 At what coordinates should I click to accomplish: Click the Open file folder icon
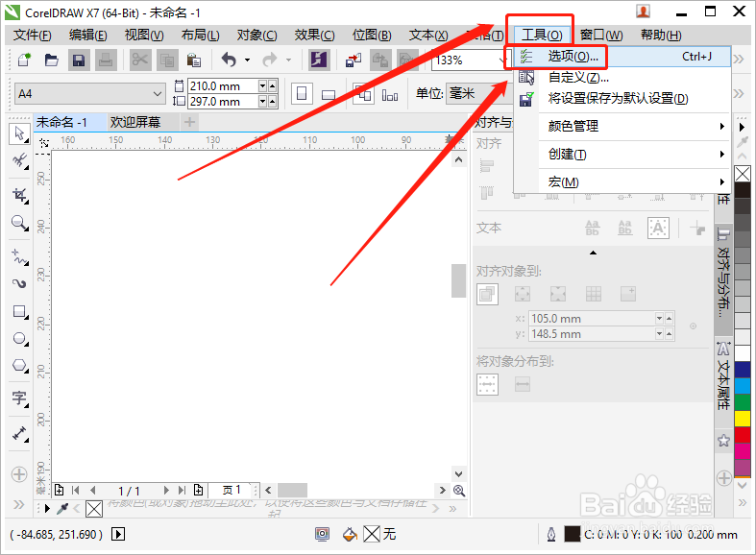pyautogui.click(x=51, y=60)
